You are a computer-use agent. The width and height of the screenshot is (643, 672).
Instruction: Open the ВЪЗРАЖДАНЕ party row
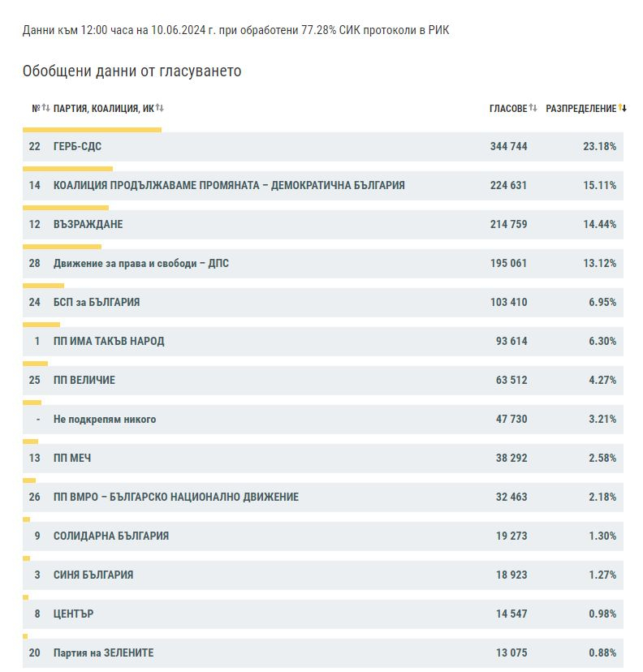(323, 225)
